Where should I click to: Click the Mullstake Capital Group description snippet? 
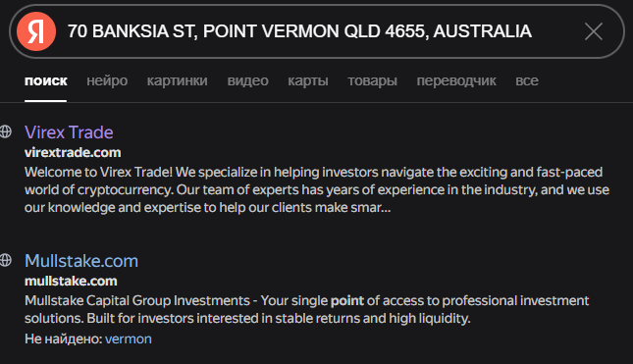307,309
